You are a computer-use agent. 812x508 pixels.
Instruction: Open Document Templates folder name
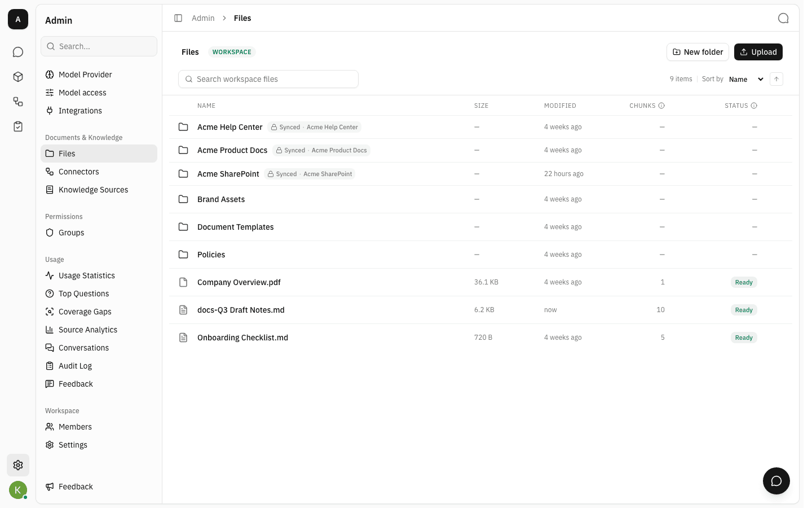point(236,227)
